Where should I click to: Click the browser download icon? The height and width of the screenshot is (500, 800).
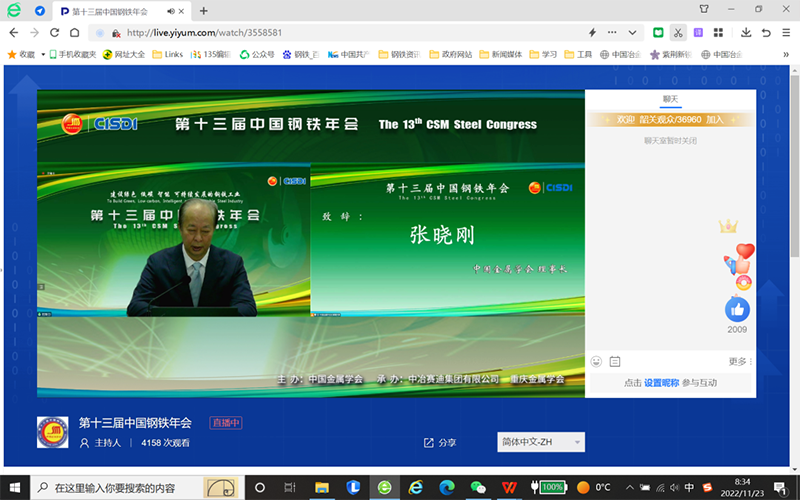[x=746, y=32]
